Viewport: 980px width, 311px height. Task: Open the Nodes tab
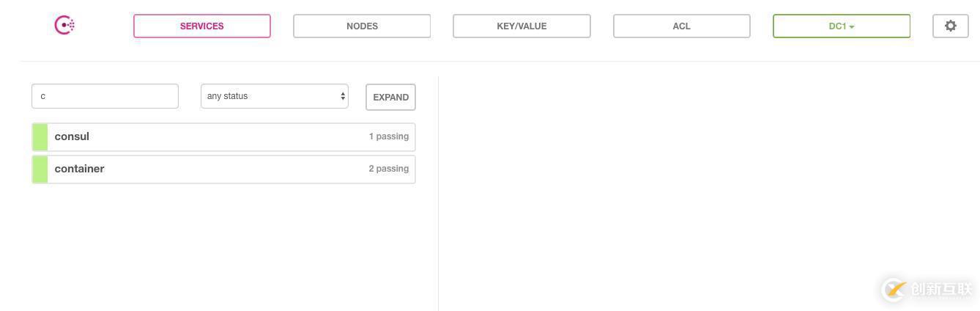pyautogui.click(x=362, y=26)
